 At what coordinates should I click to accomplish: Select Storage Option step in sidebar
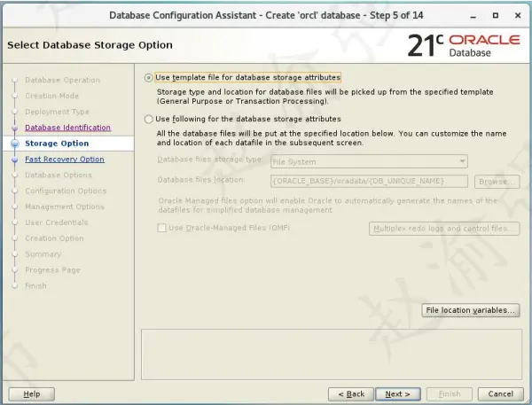[57, 144]
